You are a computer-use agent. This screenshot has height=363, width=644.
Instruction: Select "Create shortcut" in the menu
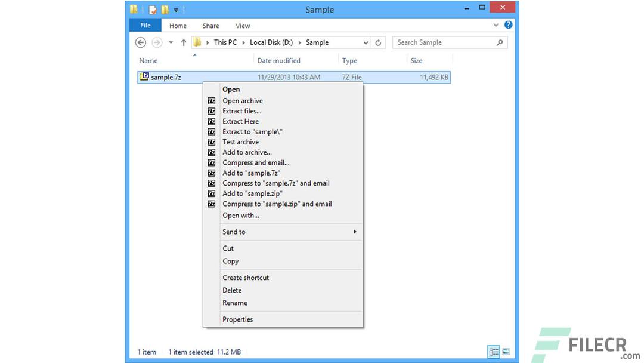click(246, 277)
